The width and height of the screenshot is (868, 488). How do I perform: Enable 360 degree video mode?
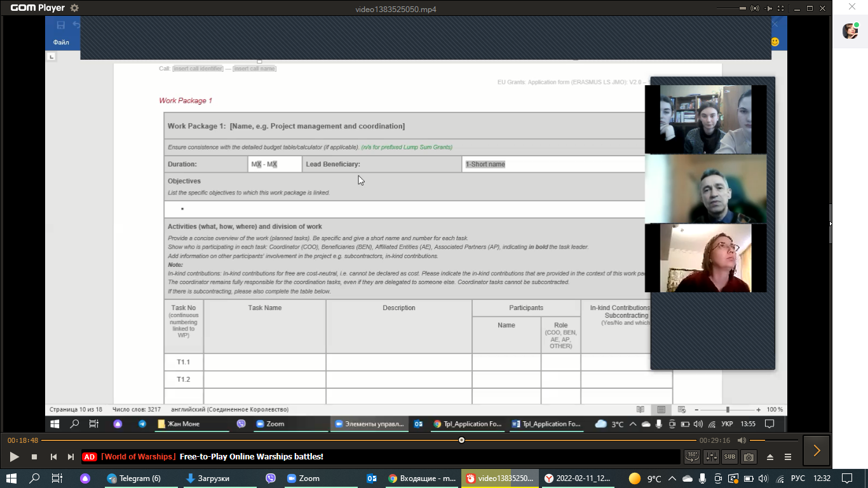(692, 456)
